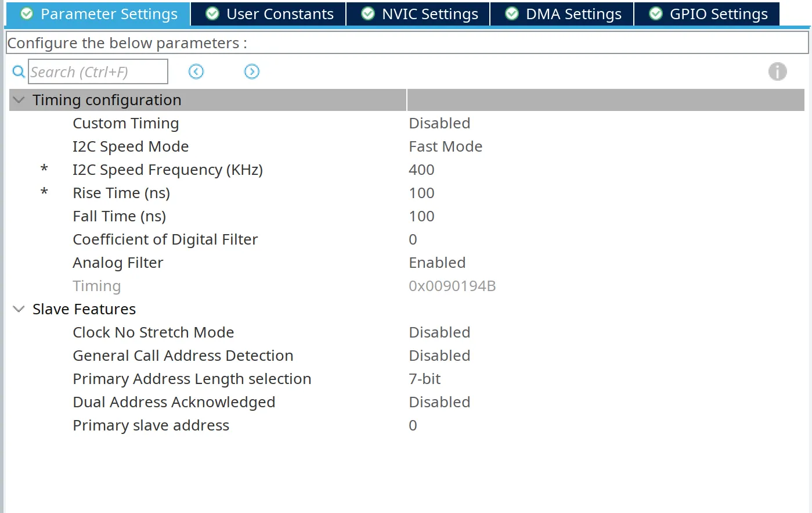Viewport: 812px width, 513px height.
Task: Select the Rise Time (ns) label
Action: tap(121, 193)
